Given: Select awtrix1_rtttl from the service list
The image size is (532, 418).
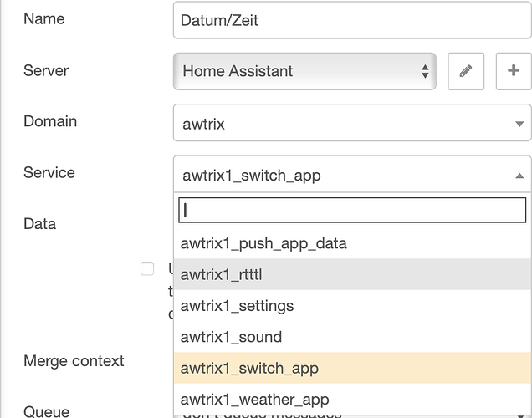Looking at the screenshot, I should pos(352,274).
